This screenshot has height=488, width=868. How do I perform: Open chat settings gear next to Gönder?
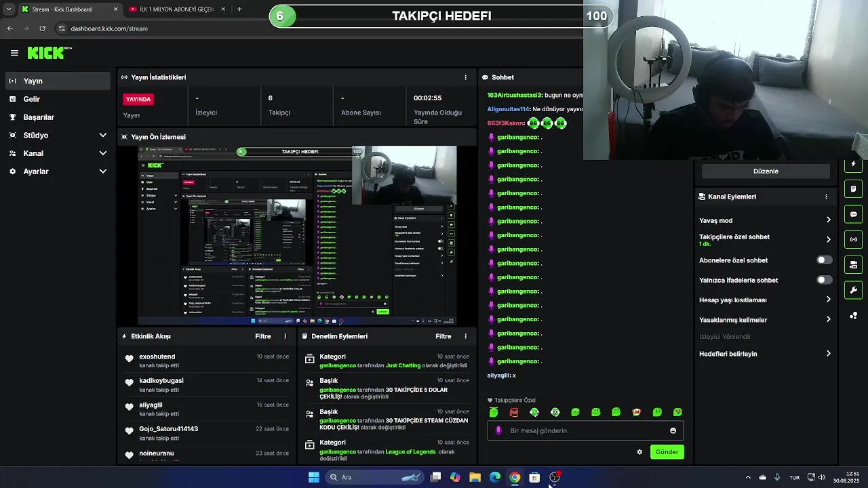click(x=639, y=452)
